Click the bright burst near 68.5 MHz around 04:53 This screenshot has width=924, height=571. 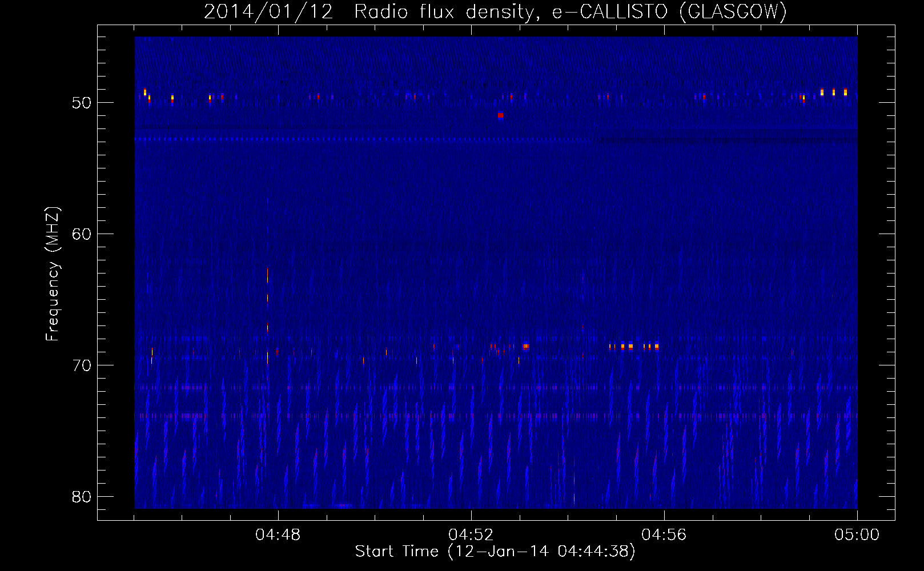point(525,346)
